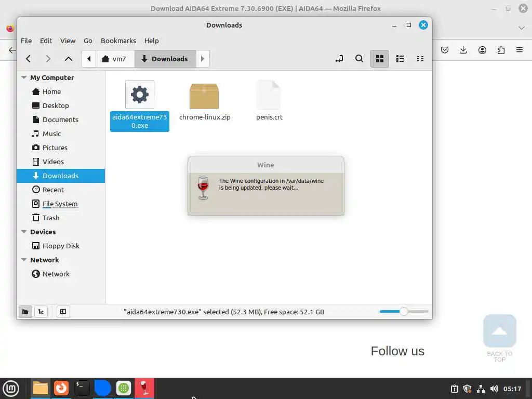
Task: Open the network tray icon
Action: [x=481, y=389]
